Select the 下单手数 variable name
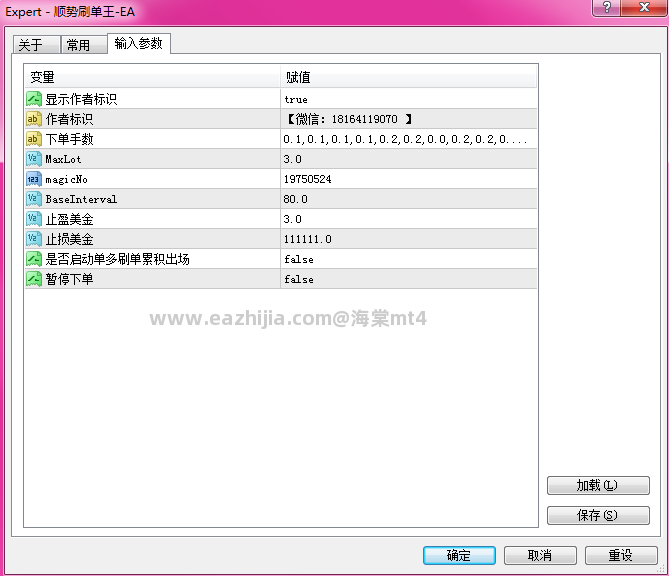This screenshot has width=669, height=576. point(69,139)
